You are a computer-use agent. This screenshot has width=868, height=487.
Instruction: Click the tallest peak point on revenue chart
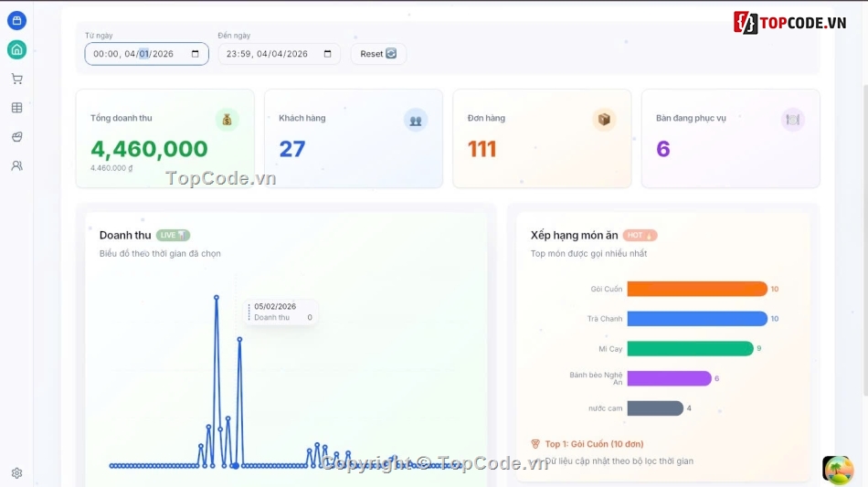point(217,298)
